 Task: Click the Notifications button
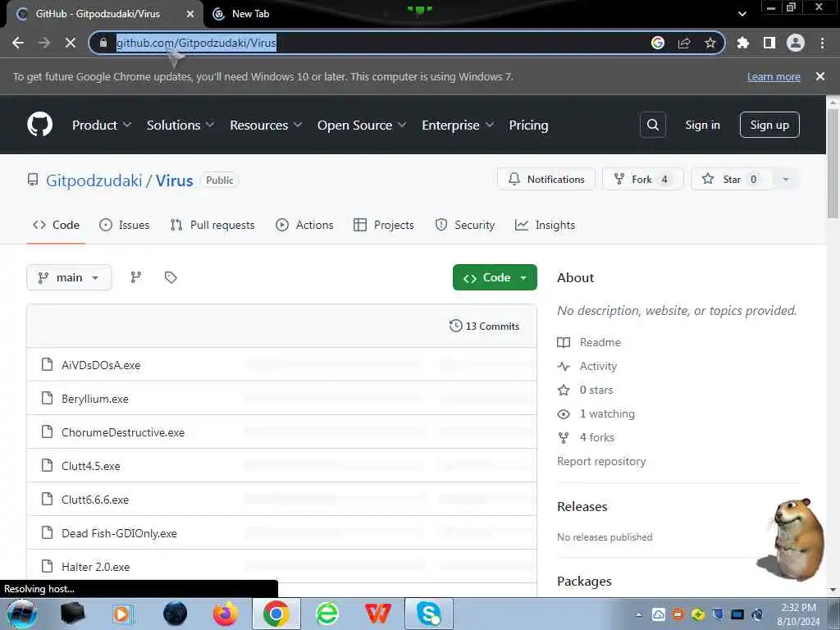[x=546, y=179]
